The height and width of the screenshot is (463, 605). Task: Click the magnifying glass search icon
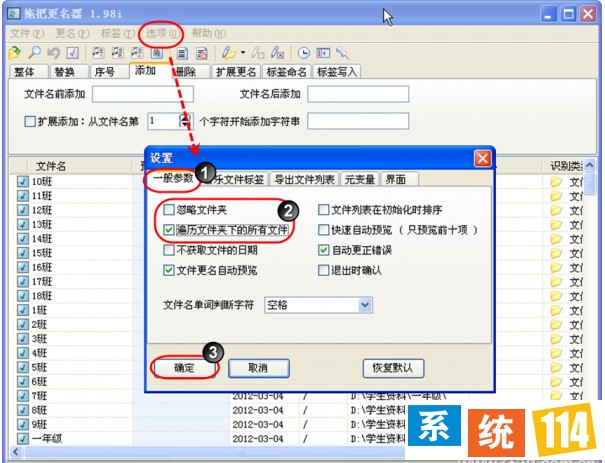35,52
